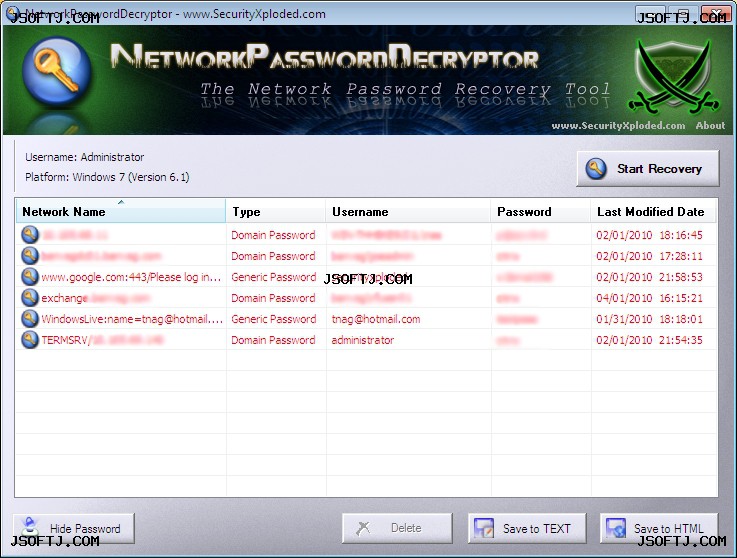
Task: Close the NetworkPasswordDecryptor window
Action: 716,13
